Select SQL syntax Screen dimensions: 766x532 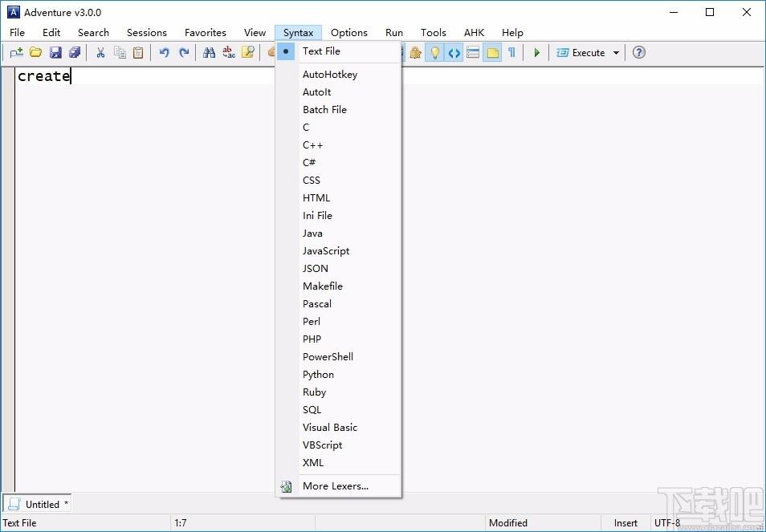coord(339,409)
